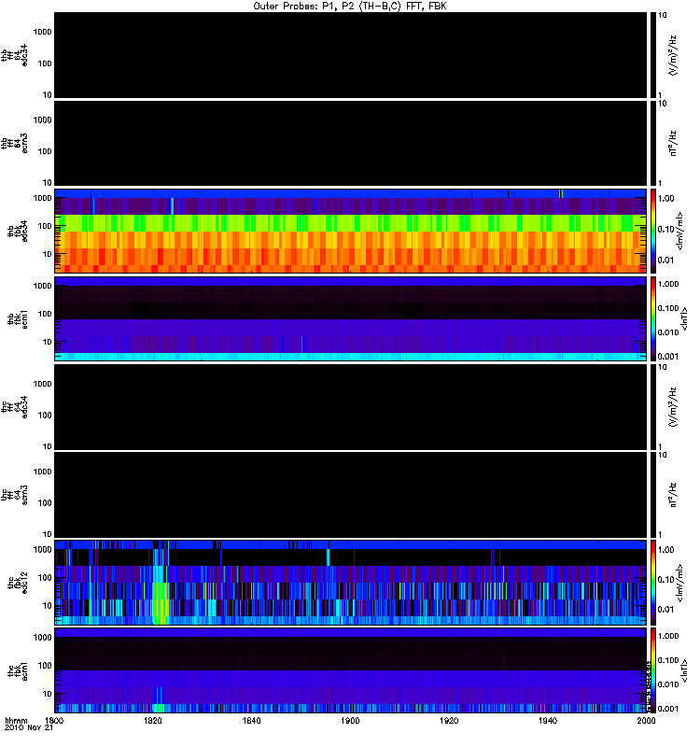Image resolution: width=700 pixels, height=747 pixels.
Task: Click the blank thc fff scm3 panel
Action: [x=350, y=493]
